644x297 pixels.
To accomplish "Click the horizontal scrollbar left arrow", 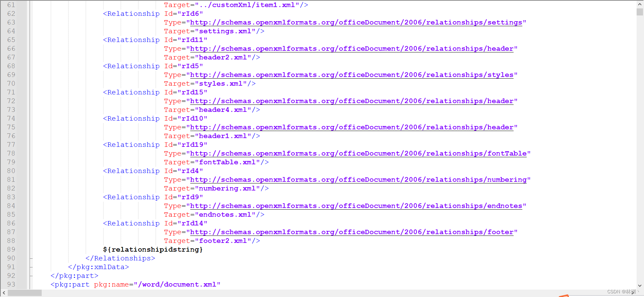I will [4, 293].
